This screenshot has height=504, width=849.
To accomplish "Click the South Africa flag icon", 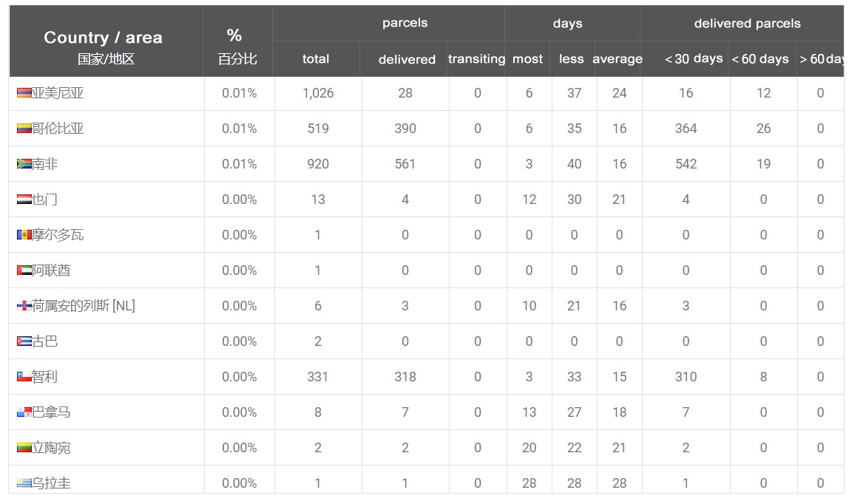I will (x=24, y=164).
